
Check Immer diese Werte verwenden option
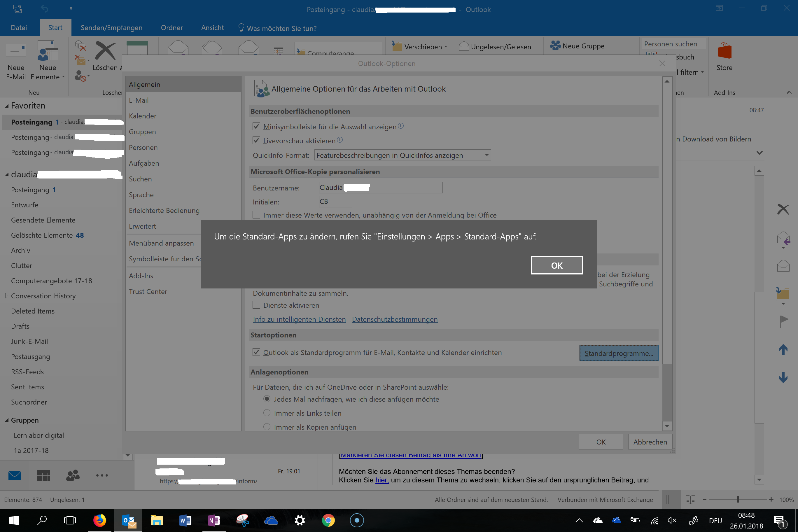(x=256, y=215)
